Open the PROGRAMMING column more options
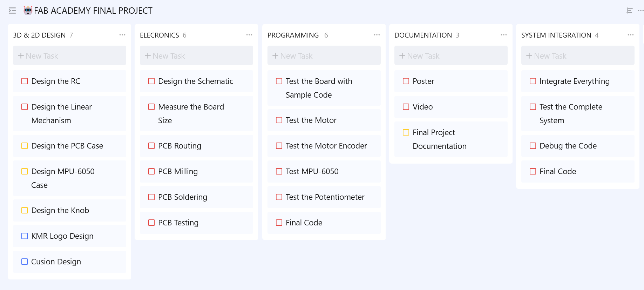The image size is (644, 290). coord(377,35)
